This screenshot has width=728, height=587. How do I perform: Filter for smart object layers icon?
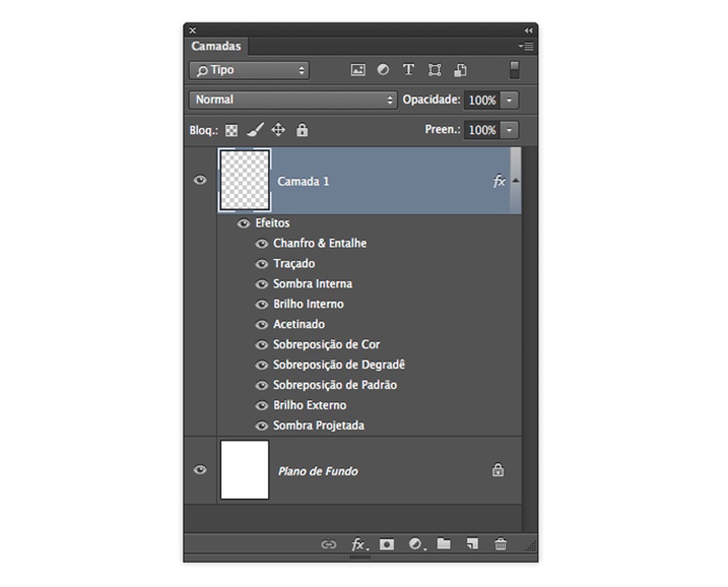click(x=460, y=70)
